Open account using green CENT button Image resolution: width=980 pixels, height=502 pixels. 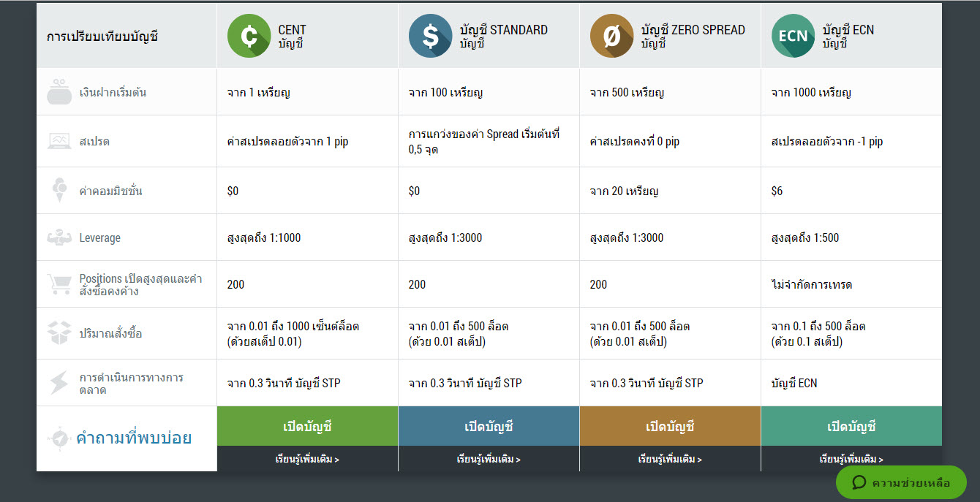point(307,426)
